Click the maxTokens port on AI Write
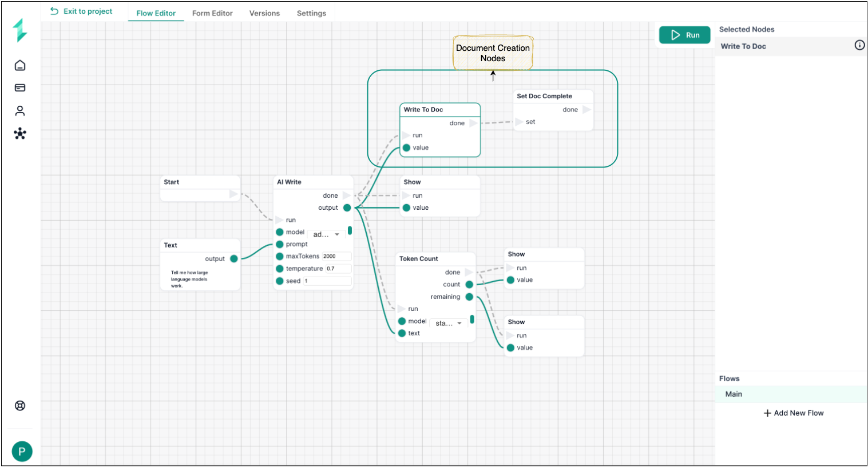 (280, 256)
